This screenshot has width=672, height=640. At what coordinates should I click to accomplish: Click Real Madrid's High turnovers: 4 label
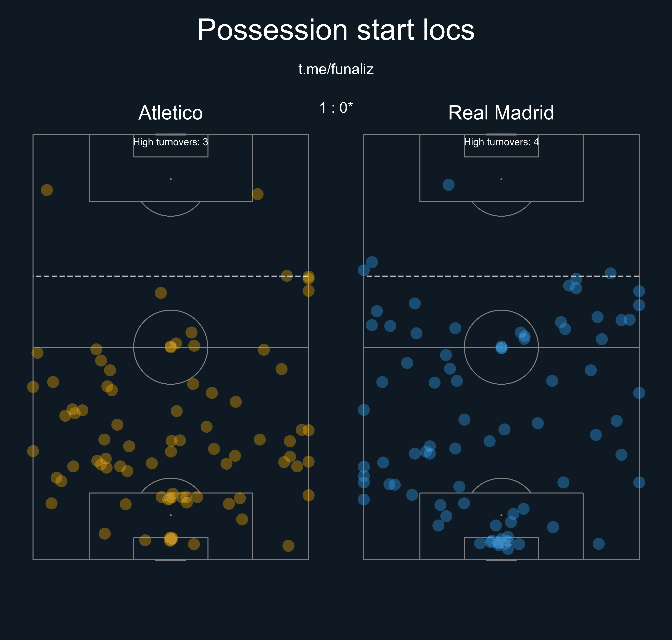(x=501, y=142)
